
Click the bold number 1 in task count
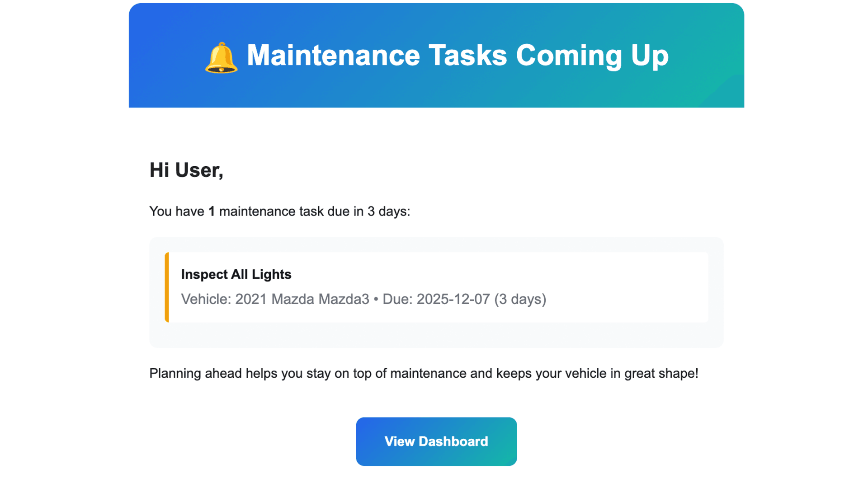tap(211, 211)
